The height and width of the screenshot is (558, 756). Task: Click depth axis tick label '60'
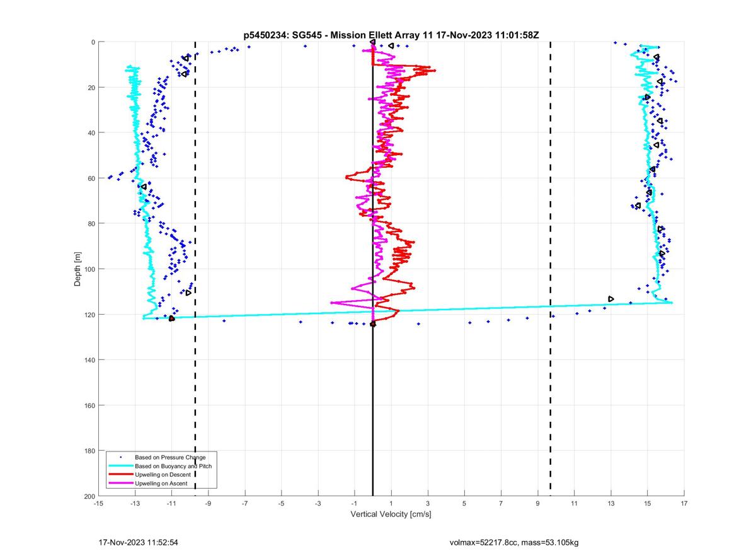tap(91, 178)
